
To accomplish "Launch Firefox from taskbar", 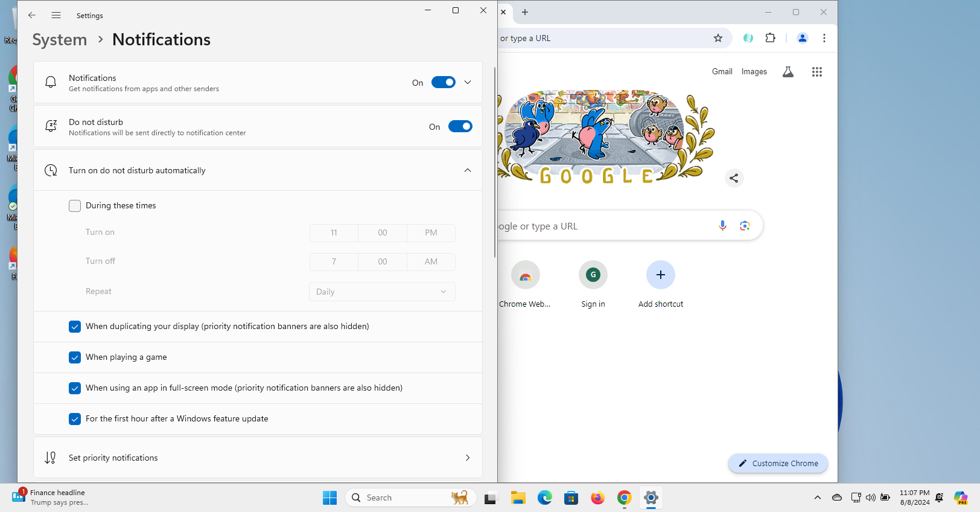I will [x=598, y=498].
